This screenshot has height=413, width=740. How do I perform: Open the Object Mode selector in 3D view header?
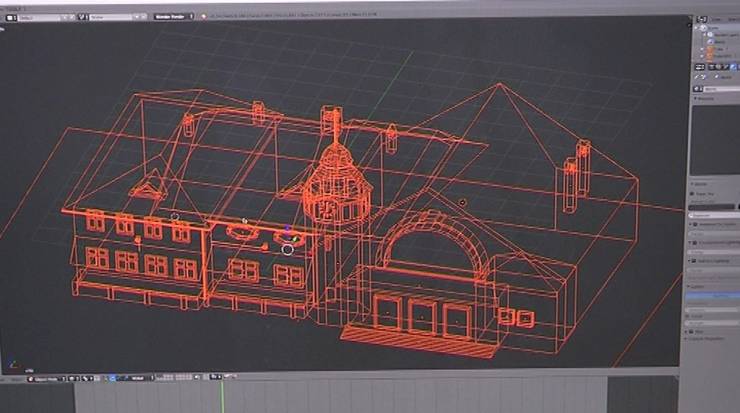pyautogui.click(x=46, y=379)
